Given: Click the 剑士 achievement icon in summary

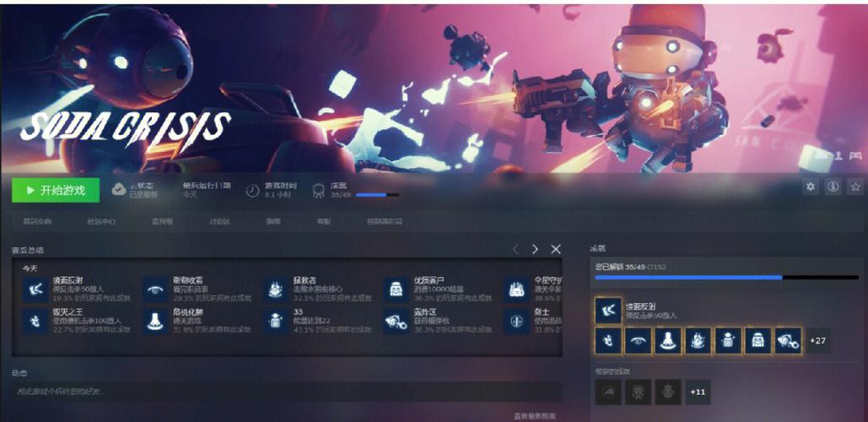Looking at the screenshot, I should (516, 322).
